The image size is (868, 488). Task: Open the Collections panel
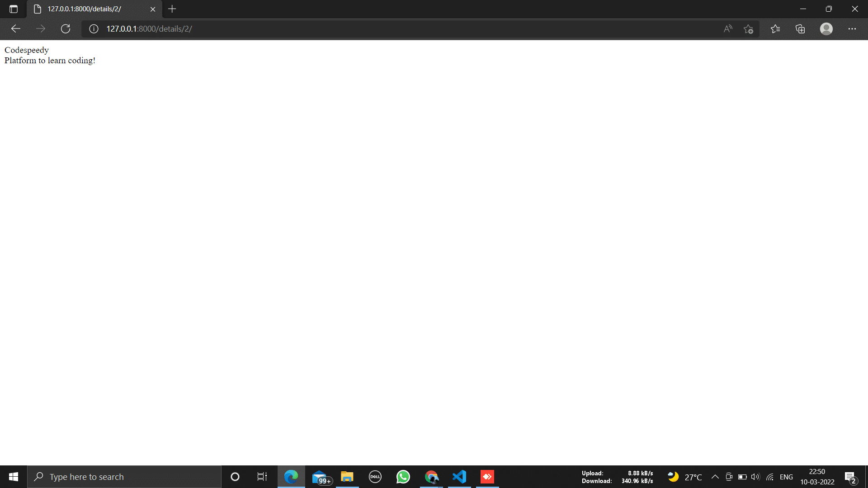pos(800,29)
